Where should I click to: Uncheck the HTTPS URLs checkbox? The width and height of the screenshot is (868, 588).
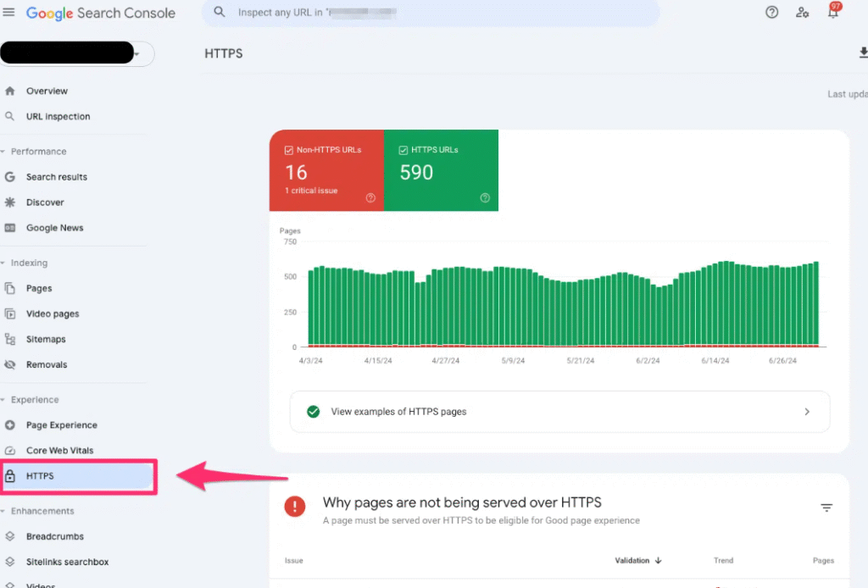point(403,150)
